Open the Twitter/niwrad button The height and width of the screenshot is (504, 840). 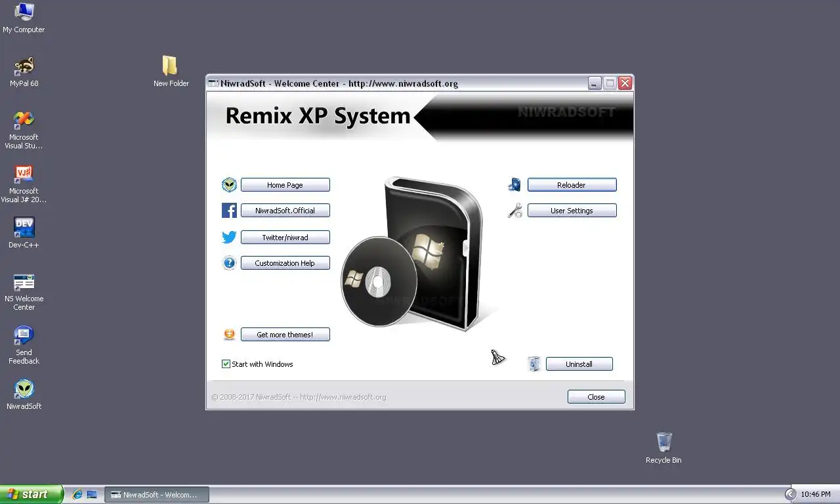(x=285, y=238)
